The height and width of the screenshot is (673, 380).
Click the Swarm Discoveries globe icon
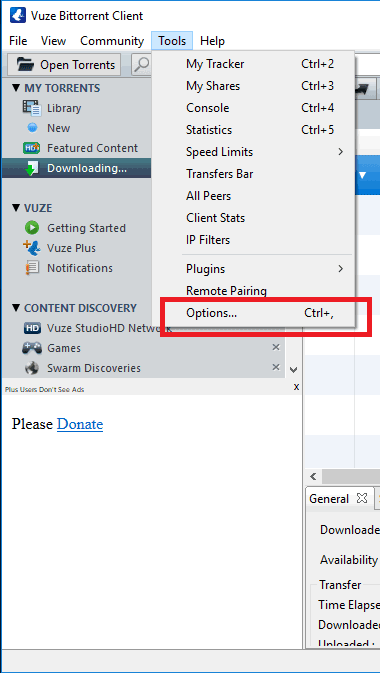pyautogui.click(x=32, y=368)
